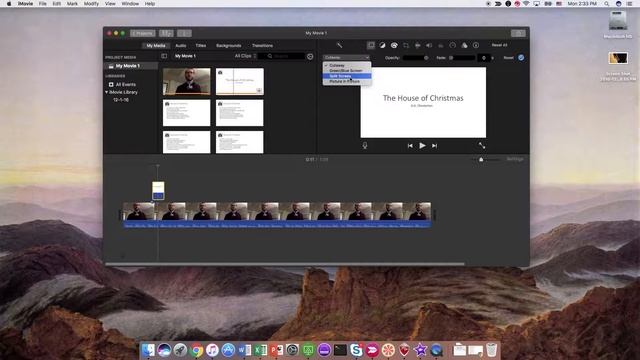The width and height of the screenshot is (640, 360).
Task: Adjust the Fade slider
Action: coord(461,58)
